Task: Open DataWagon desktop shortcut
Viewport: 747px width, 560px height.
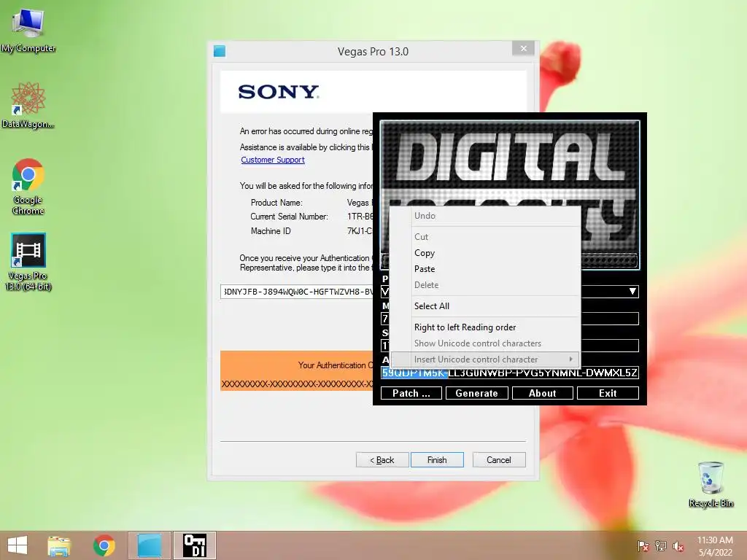Action: click(x=28, y=105)
